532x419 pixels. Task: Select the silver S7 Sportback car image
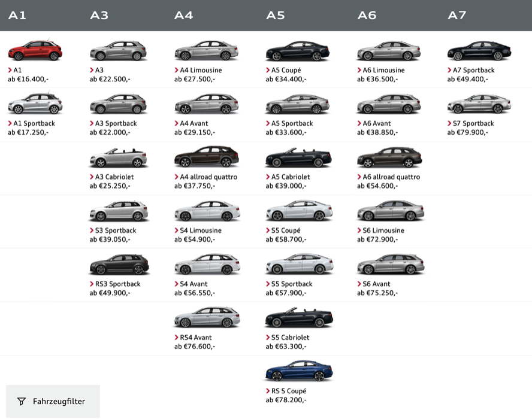tap(479, 104)
